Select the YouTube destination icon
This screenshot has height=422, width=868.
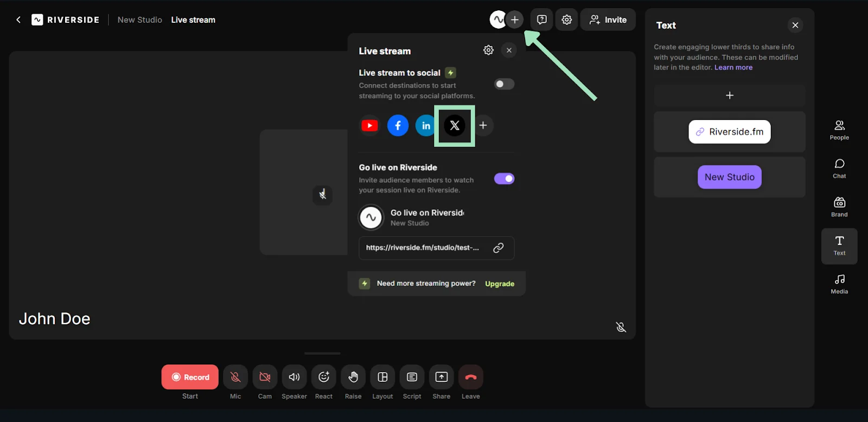point(370,126)
